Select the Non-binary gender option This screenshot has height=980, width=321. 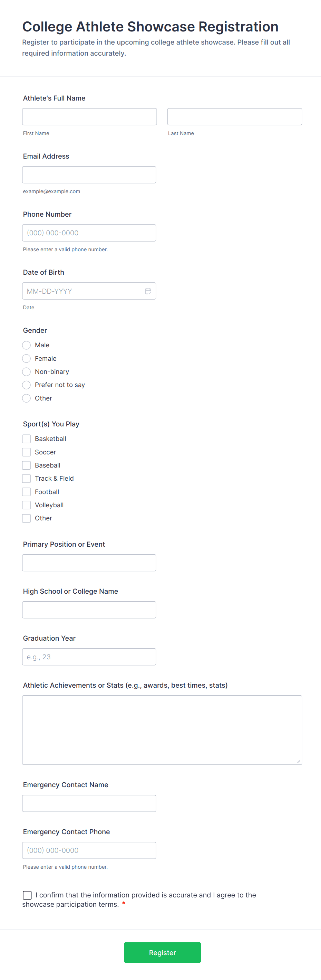pyautogui.click(x=26, y=372)
